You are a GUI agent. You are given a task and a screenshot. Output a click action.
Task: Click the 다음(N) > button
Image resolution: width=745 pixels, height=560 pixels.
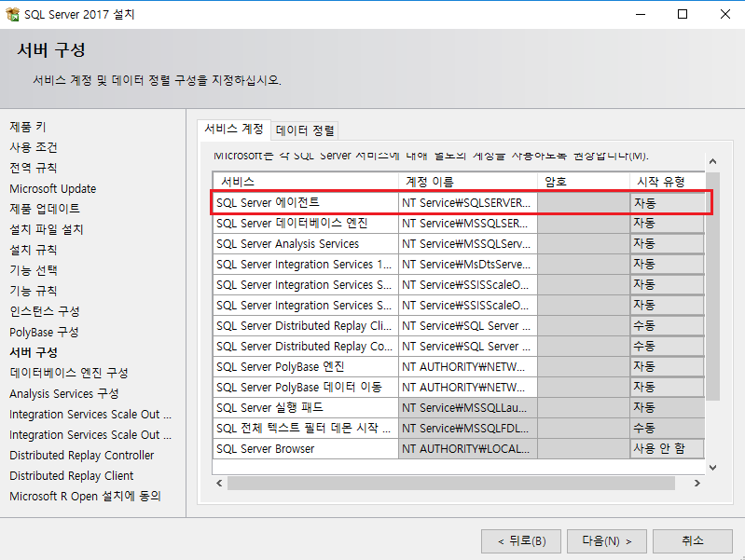click(x=607, y=541)
